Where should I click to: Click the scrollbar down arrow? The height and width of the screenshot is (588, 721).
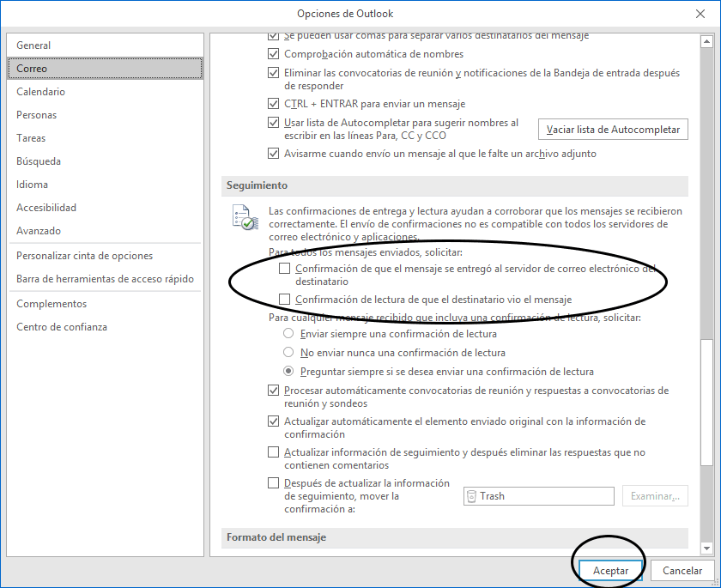(706, 548)
